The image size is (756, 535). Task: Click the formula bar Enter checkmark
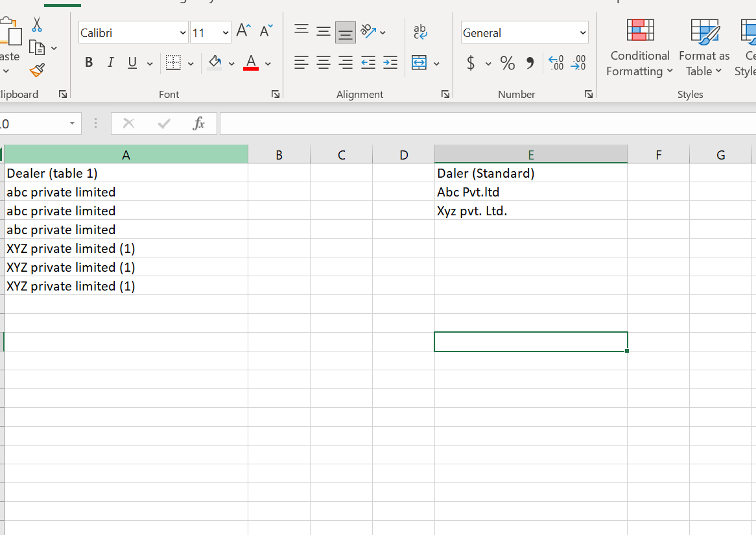pyautogui.click(x=164, y=123)
